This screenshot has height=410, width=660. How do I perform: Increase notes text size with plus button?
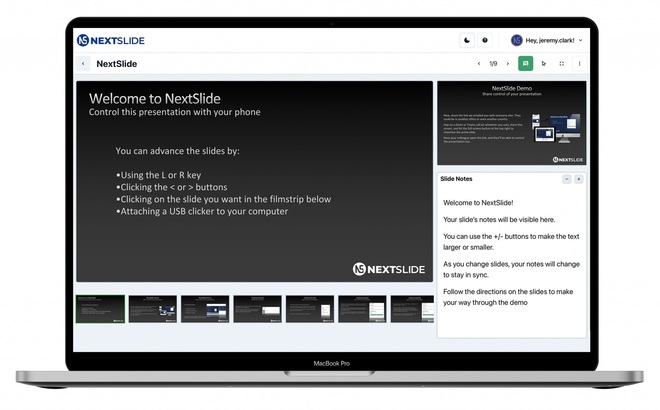pyautogui.click(x=579, y=179)
